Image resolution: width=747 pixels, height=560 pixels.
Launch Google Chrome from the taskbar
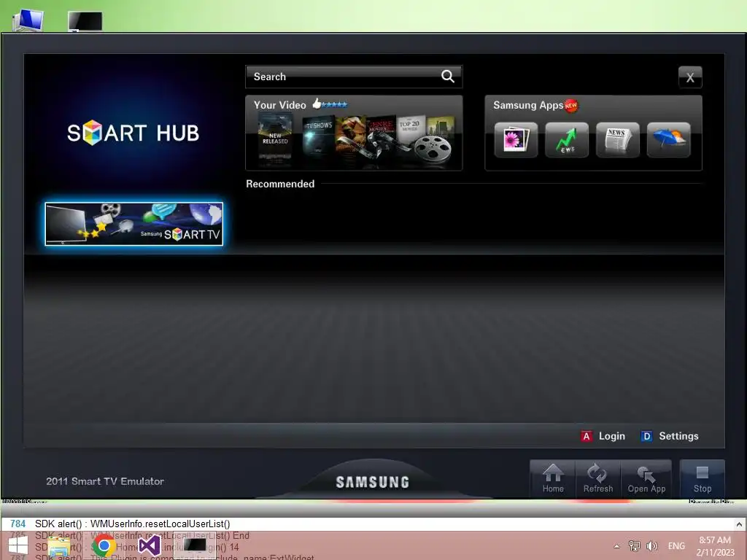tap(104, 545)
